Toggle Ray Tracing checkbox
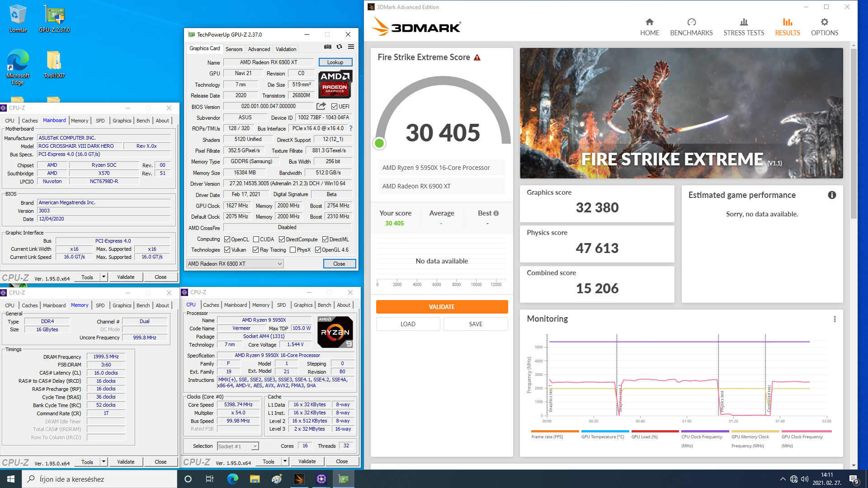This screenshot has width=868, height=488. pos(256,250)
